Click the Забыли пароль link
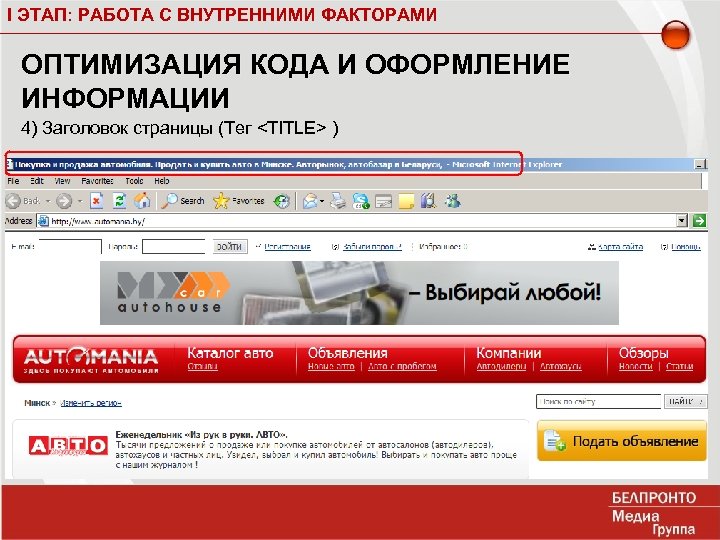This screenshot has width=720, height=540. 372,247
